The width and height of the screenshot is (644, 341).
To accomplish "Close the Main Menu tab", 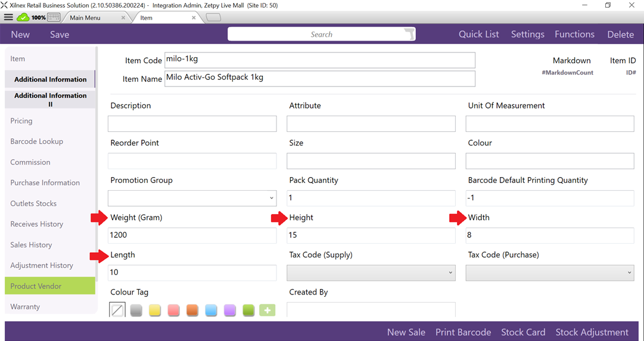I will click(123, 18).
